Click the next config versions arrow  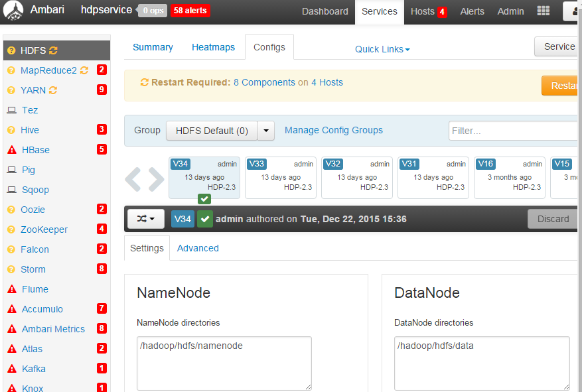pos(156,178)
